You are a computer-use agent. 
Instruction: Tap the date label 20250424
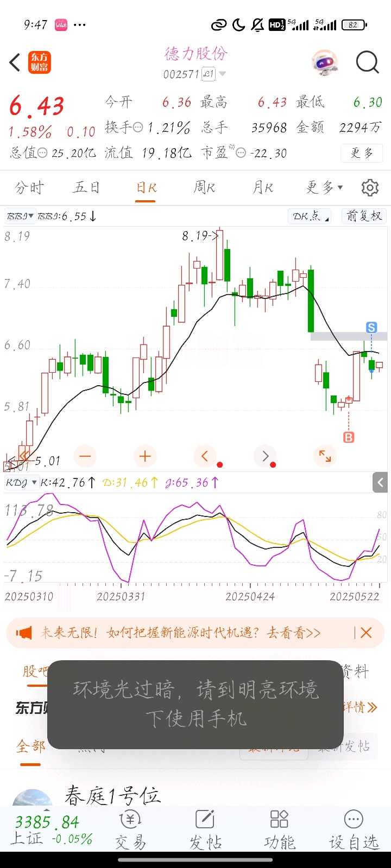pyautogui.click(x=250, y=597)
